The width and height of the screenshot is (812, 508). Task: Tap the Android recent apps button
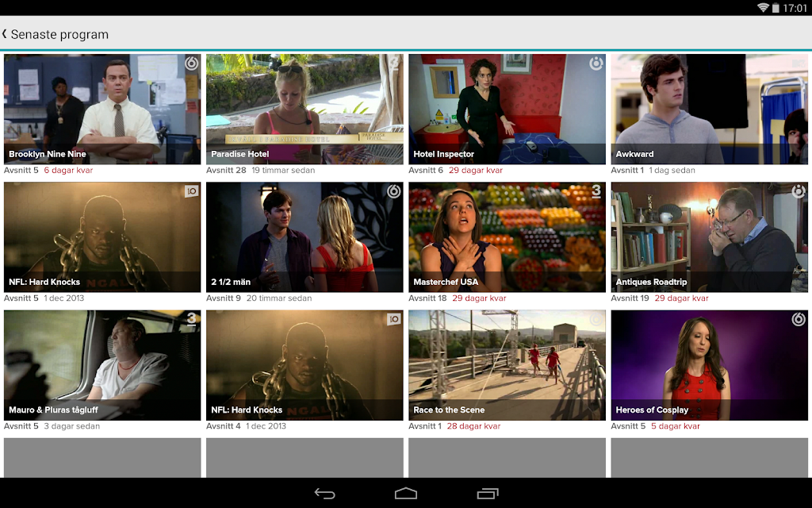(x=488, y=494)
